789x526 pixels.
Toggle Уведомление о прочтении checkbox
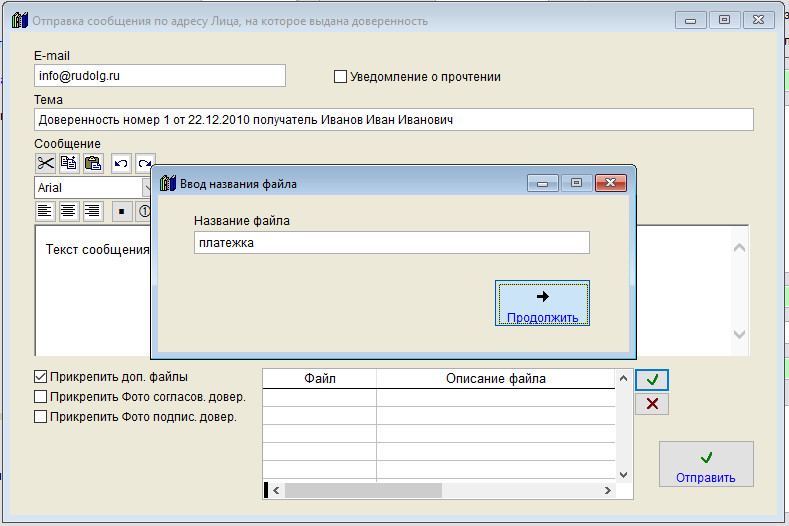pyautogui.click(x=341, y=77)
